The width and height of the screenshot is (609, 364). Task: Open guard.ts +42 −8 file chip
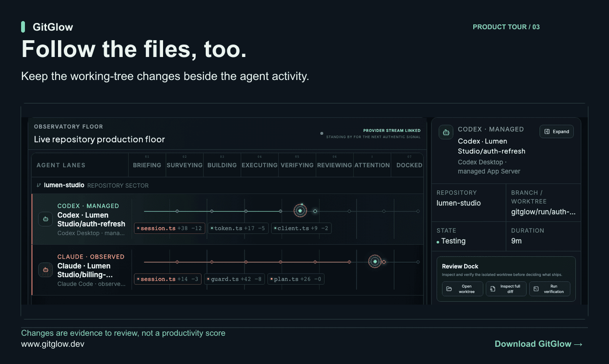tap(234, 279)
